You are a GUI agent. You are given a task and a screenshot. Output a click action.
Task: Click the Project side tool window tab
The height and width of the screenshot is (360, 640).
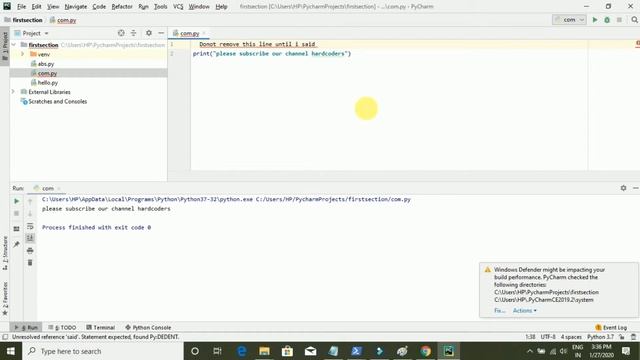point(5,46)
